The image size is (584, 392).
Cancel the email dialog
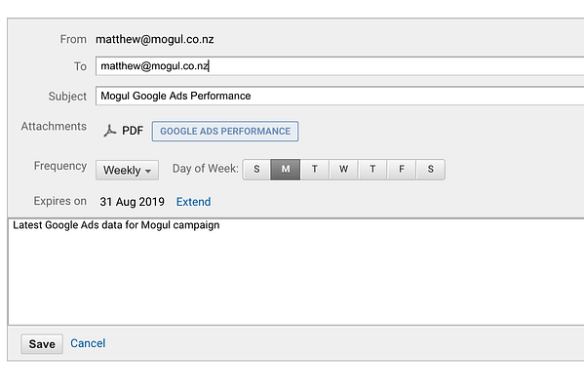pos(88,343)
